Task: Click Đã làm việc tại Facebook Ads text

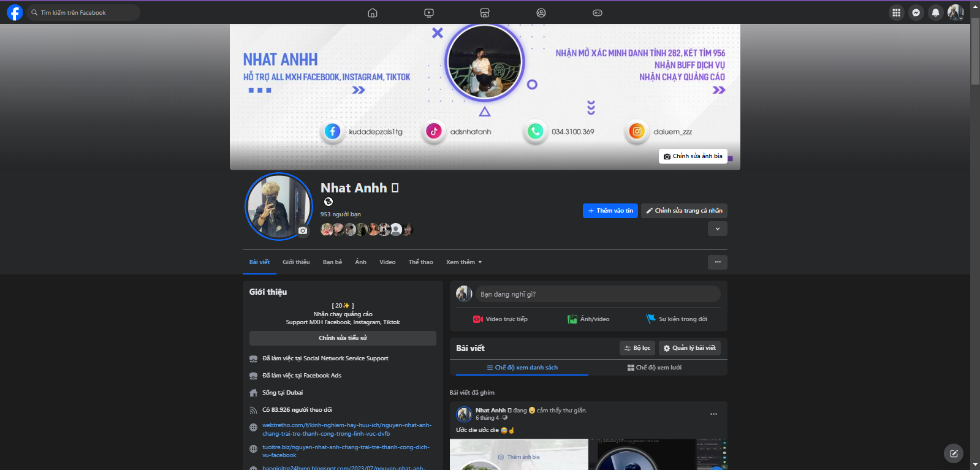Action: point(302,376)
